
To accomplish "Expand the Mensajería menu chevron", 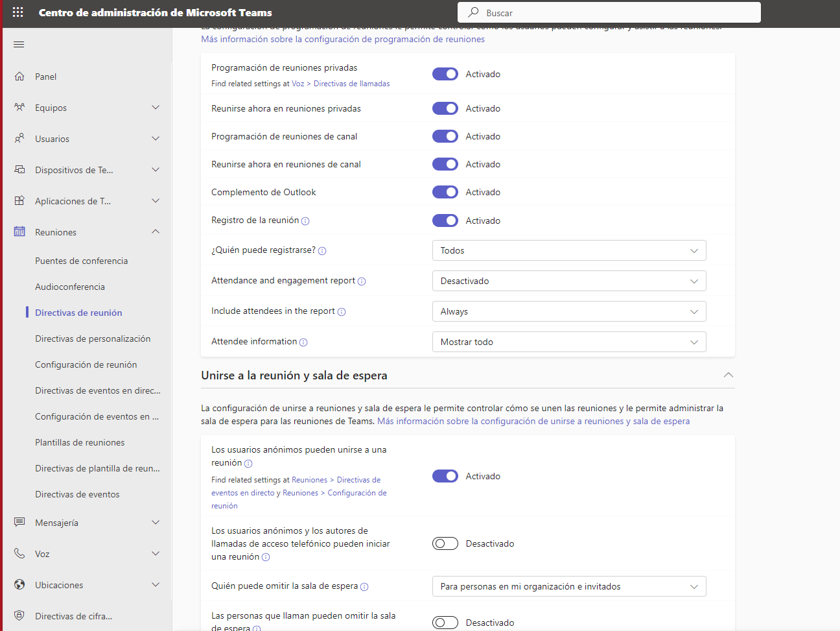I will 156,522.
